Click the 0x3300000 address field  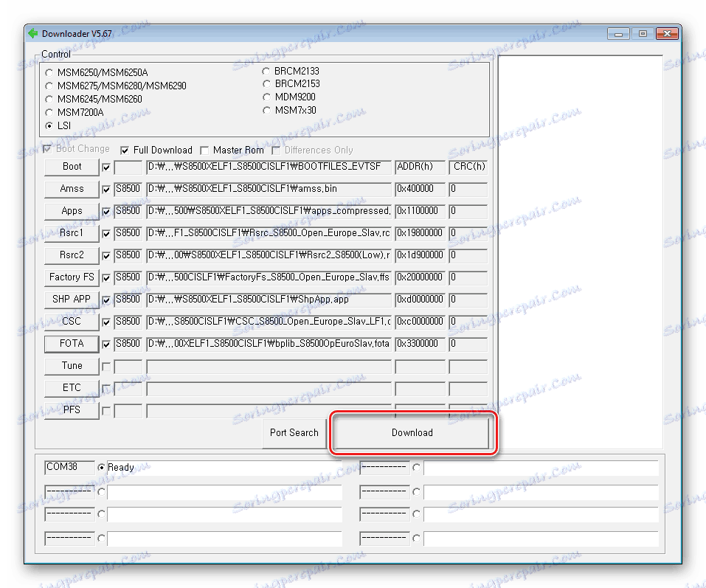point(420,344)
